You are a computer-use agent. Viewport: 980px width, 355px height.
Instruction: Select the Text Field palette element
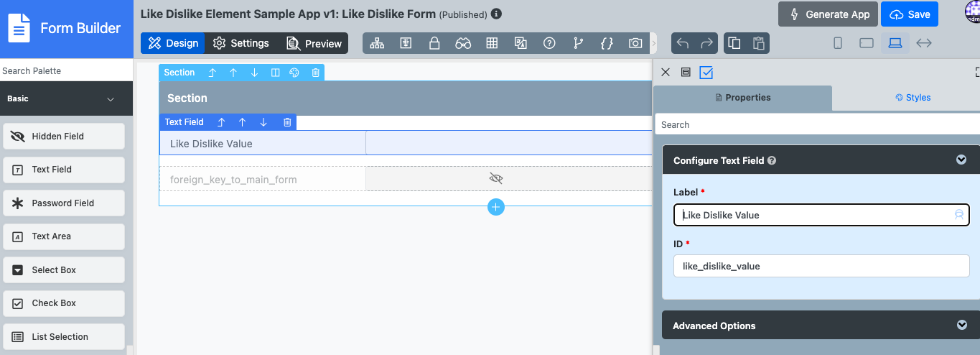(64, 170)
